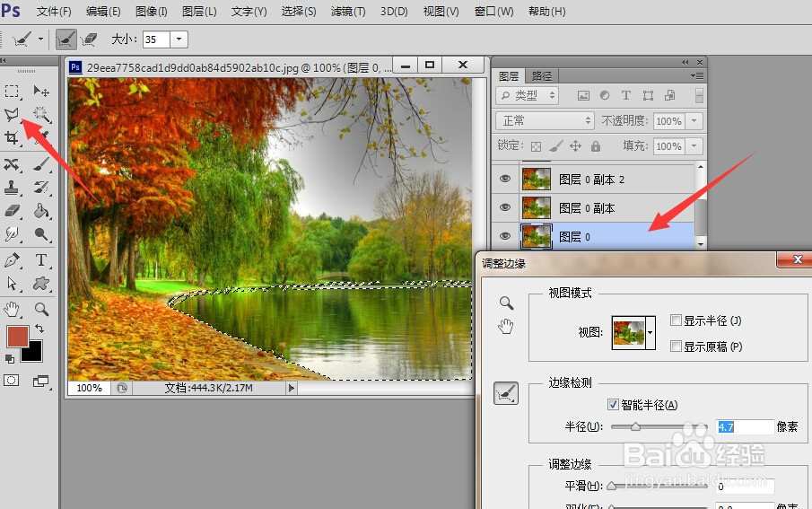Select the Rectangular Marquee tool
This screenshot has height=509, width=812.
[12, 92]
